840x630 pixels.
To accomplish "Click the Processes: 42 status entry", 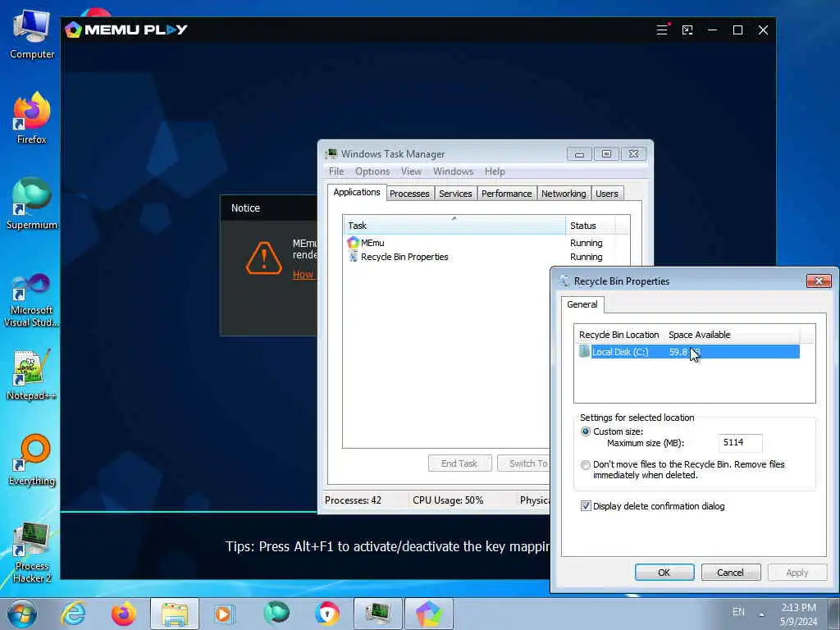I will [353, 500].
